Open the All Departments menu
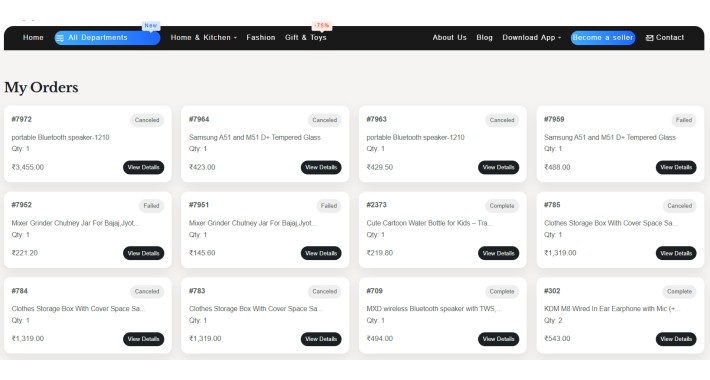The image size is (710, 380). (107, 38)
